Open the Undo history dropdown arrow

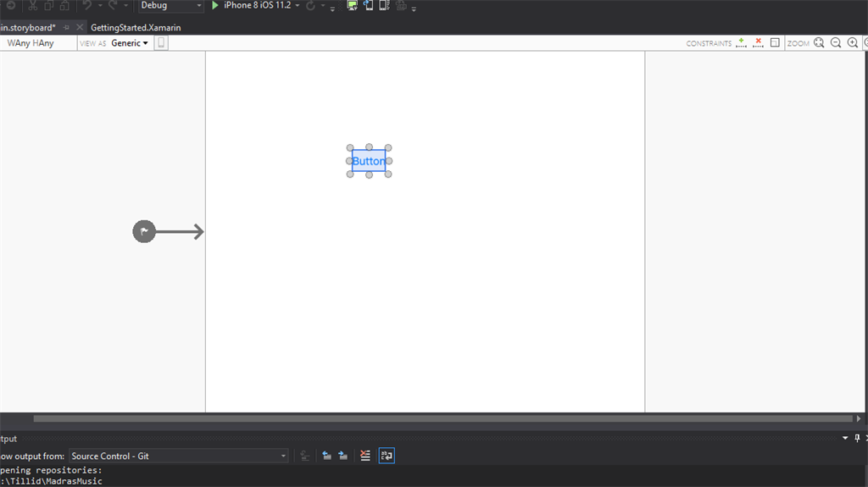[100, 6]
